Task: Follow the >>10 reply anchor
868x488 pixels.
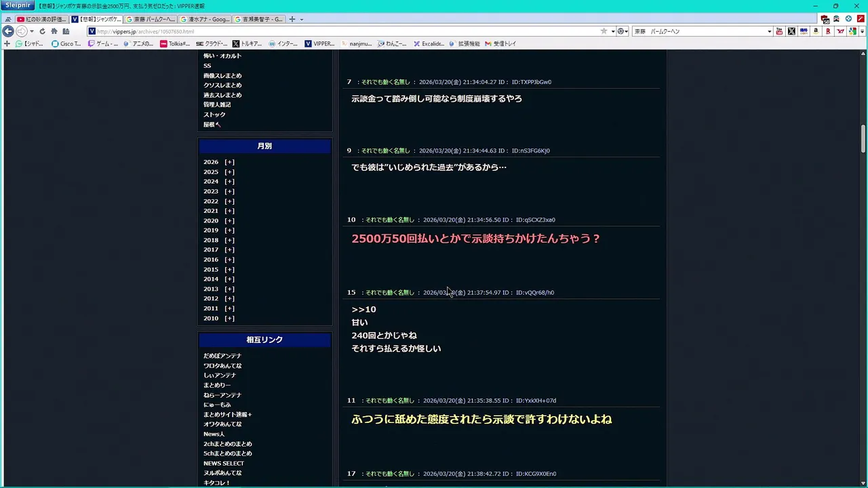Action: pos(363,310)
